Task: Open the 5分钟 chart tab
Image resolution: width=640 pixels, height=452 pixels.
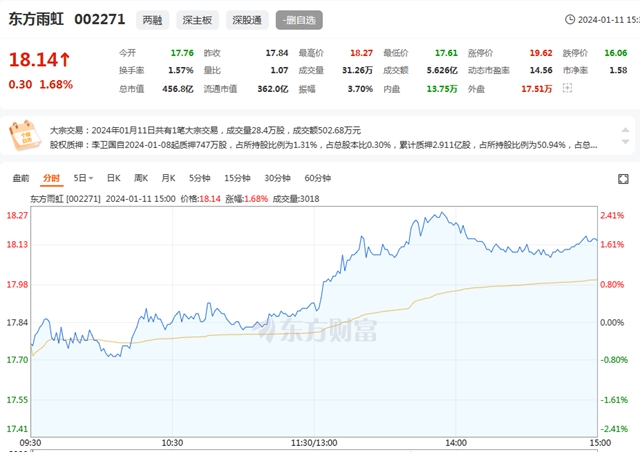Action: click(x=200, y=178)
